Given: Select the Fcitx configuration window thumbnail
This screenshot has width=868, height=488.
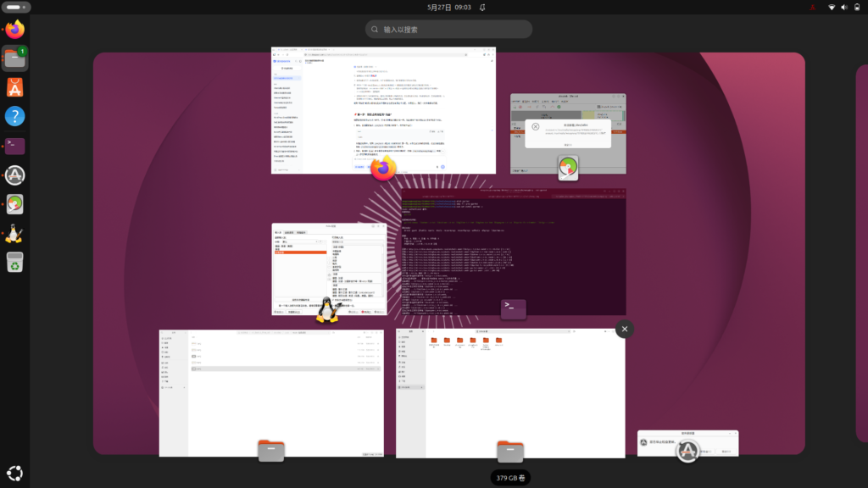Looking at the screenshot, I should pyautogui.click(x=329, y=269).
